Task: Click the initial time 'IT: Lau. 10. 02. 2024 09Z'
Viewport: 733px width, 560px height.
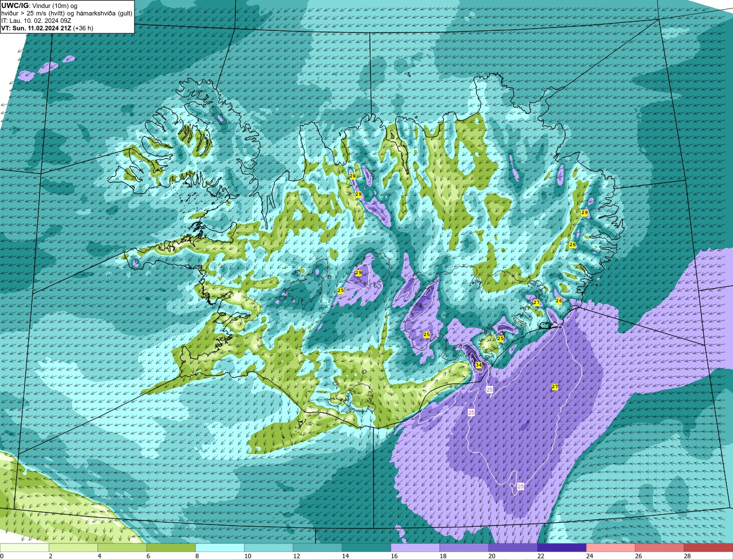Action: click(x=36, y=20)
